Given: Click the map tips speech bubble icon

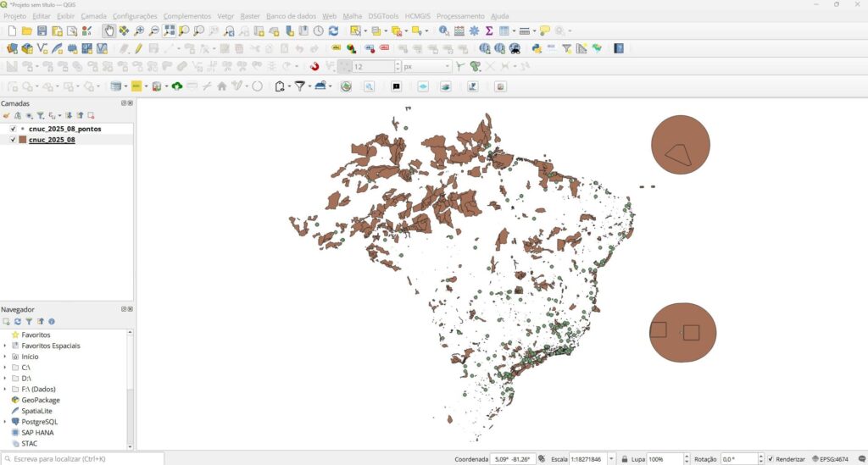Looking at the screenshot, I should click(x=545, y=31).
